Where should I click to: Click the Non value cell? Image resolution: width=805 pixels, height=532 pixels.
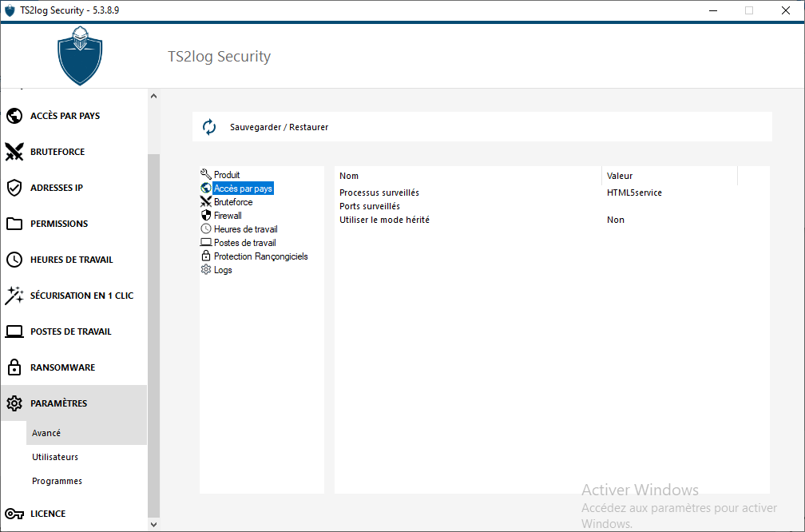tap(615, 220)
